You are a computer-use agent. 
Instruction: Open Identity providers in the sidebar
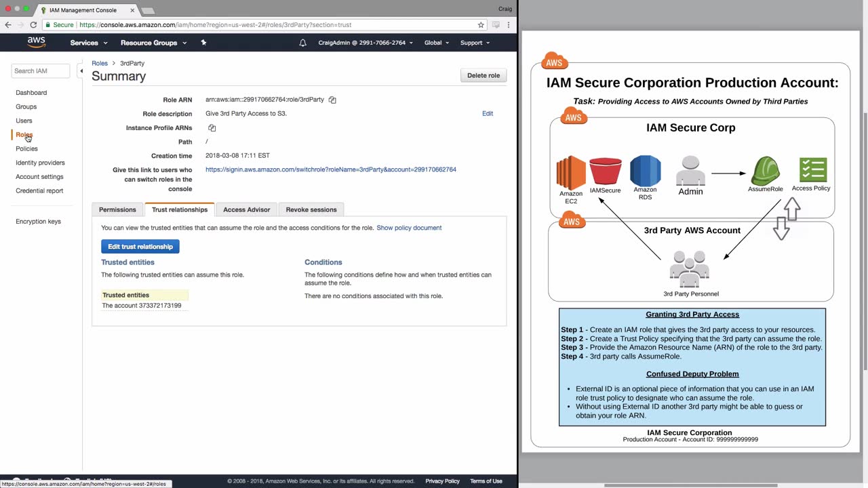coord(40,163)
